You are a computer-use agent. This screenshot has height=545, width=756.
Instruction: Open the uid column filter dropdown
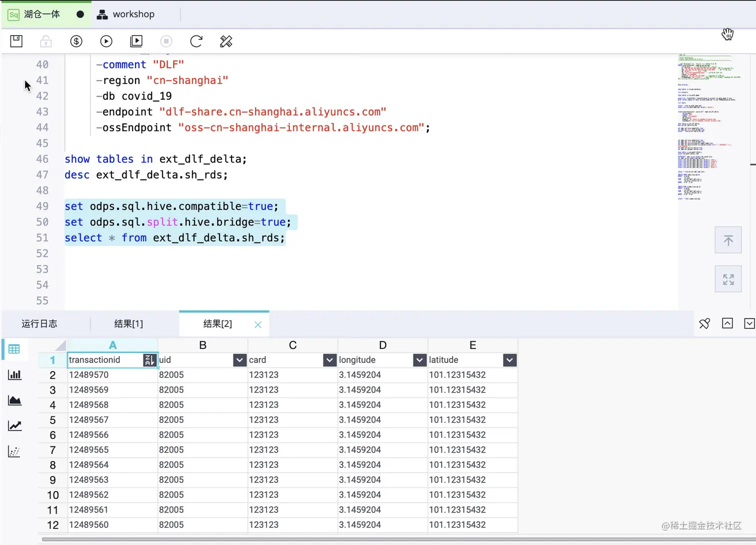point(240,360)
